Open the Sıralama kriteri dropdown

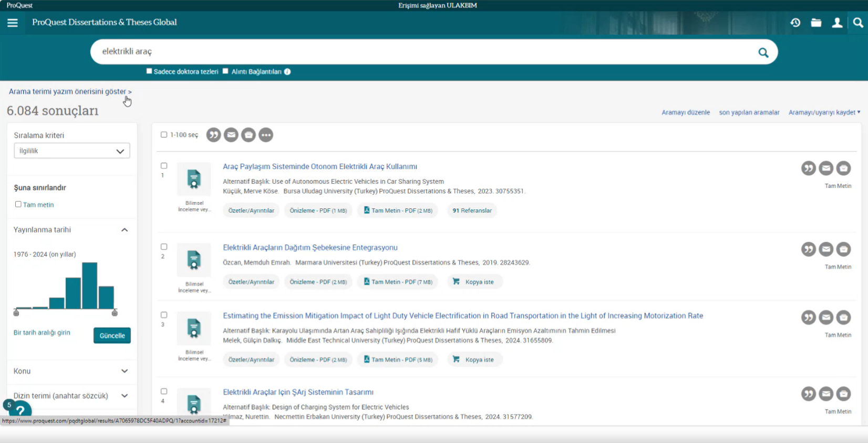point(71,151)
